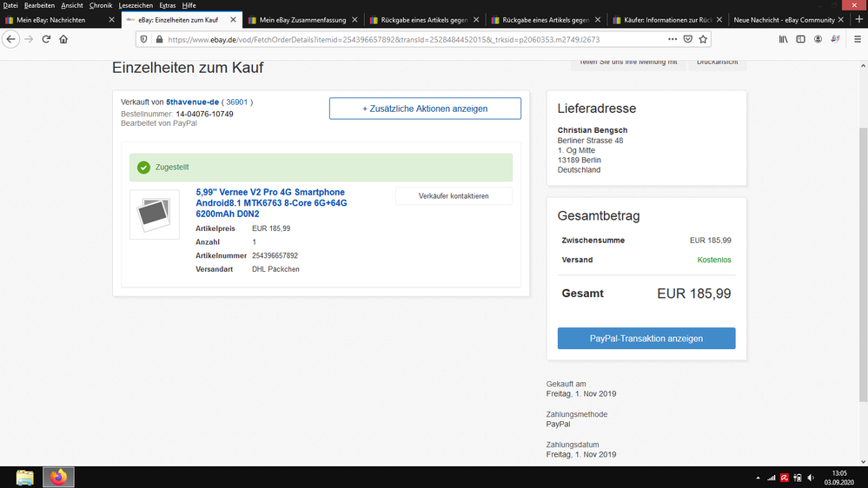Open seller feedback score 36901

[x=237, y=102]
